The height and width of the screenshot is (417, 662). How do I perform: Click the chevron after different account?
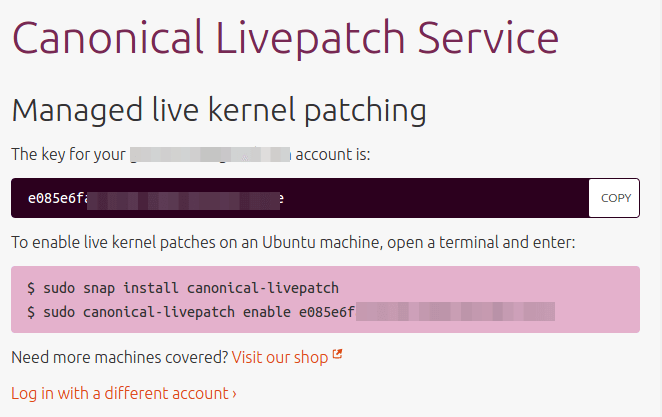point(234,394)
